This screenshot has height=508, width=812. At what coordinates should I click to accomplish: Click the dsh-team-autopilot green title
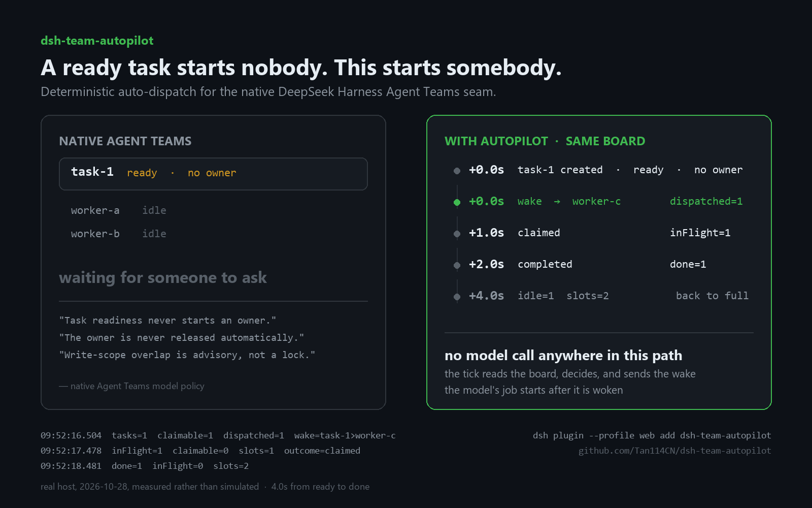pyautogui.click(x=97, y=41)
